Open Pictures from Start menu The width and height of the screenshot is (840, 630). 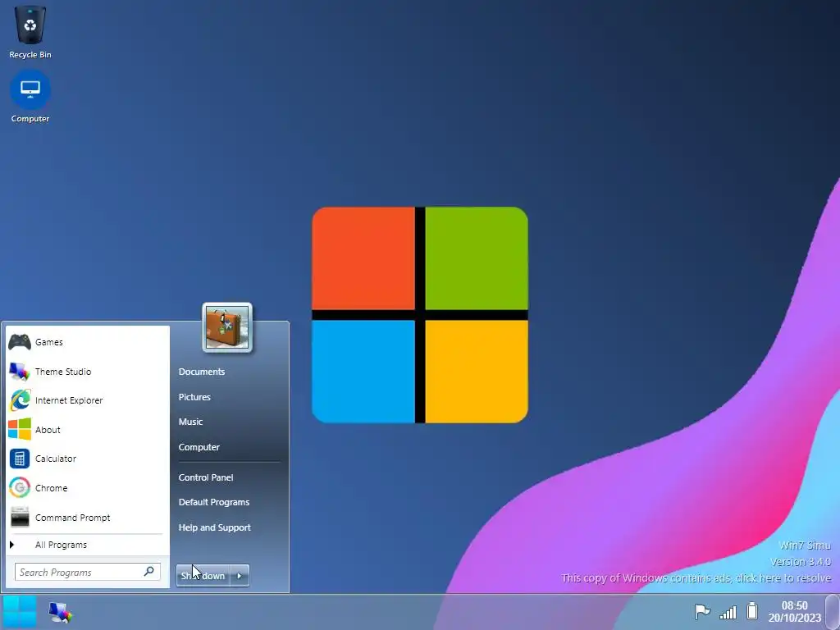click(x=194, y=397)
